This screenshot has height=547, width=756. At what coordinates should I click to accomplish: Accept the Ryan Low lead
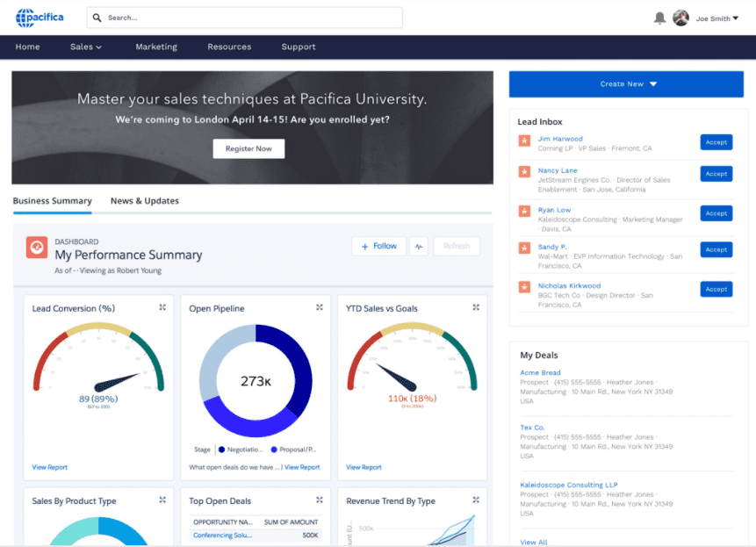[x=716, y=213]
